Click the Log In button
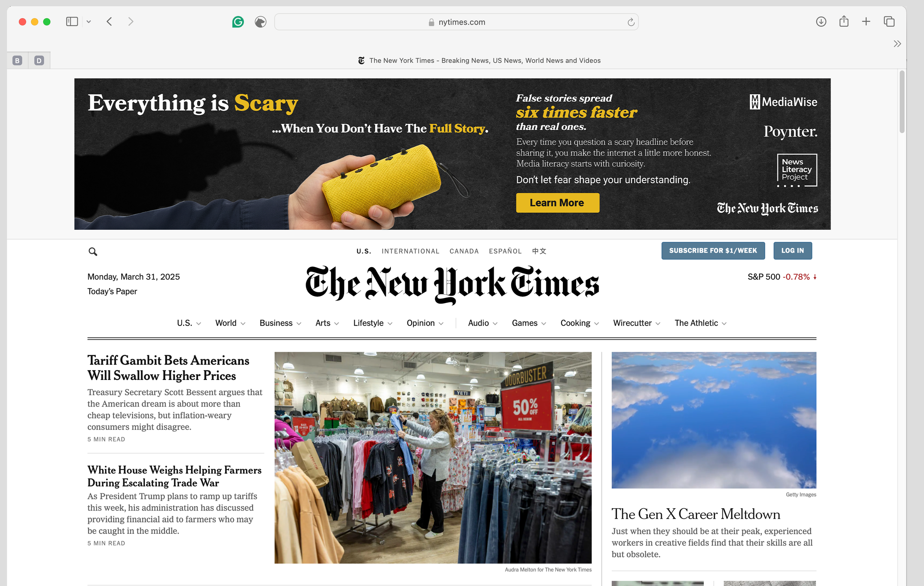 click(792, 250)
